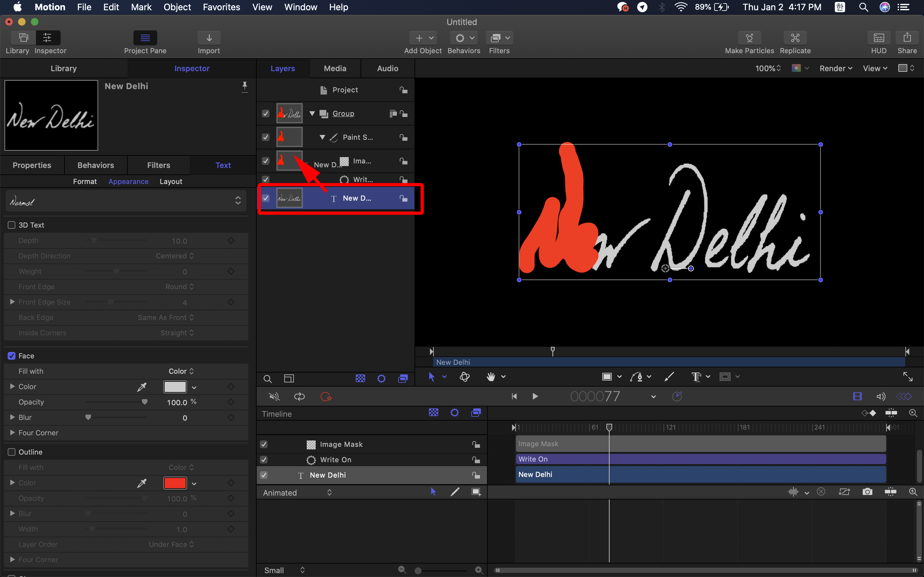Click the Face color swatch
Screen dimensions: 924x577
point(175,387)
